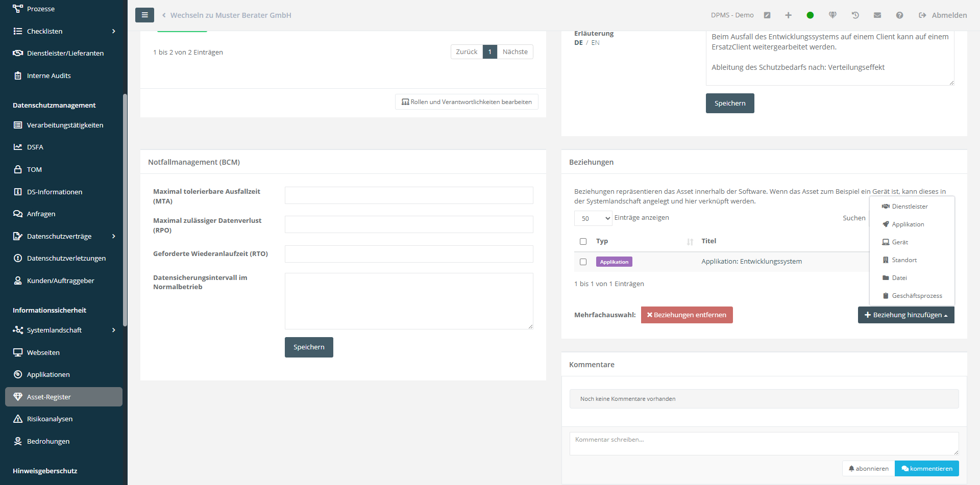Screen dimensions: 980x485
Task: Click the plus icon in top bar
Action: point(788,15)
